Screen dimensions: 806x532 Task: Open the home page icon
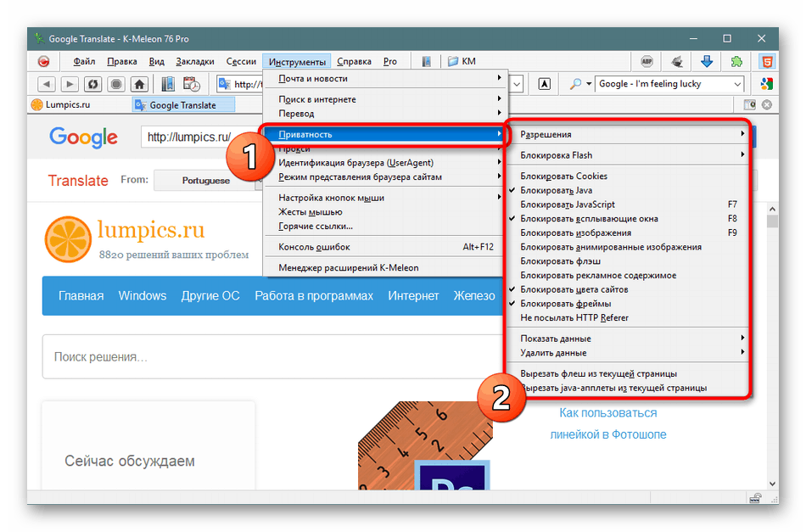pos(139,84)
